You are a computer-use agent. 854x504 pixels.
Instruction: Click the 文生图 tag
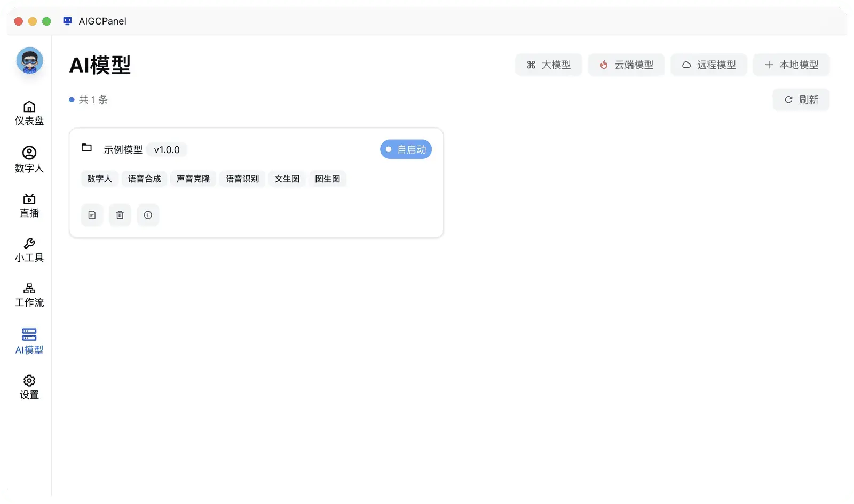coord(287,179)
